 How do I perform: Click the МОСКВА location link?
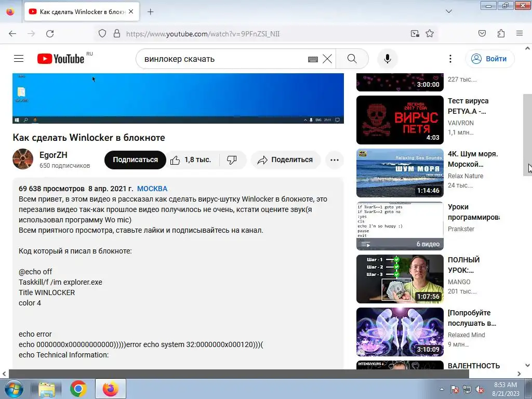pos(152,189)
